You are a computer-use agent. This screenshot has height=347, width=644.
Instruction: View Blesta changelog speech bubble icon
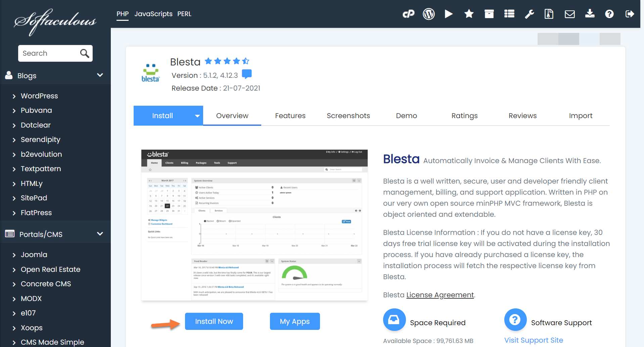246,74
